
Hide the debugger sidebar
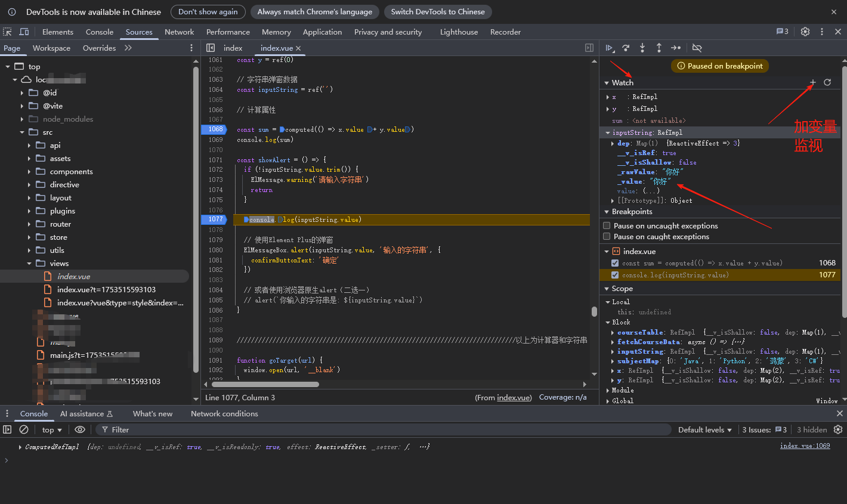click(x=589, y=48)
